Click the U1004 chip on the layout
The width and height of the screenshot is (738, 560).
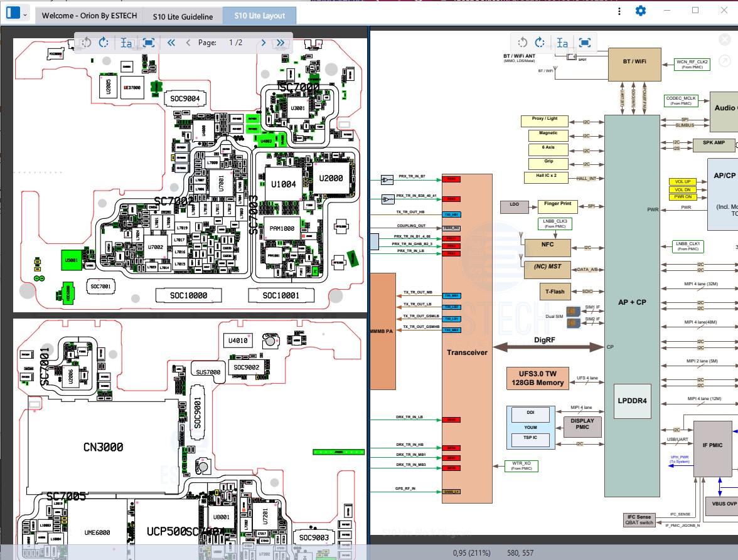[x=284, y=184]
